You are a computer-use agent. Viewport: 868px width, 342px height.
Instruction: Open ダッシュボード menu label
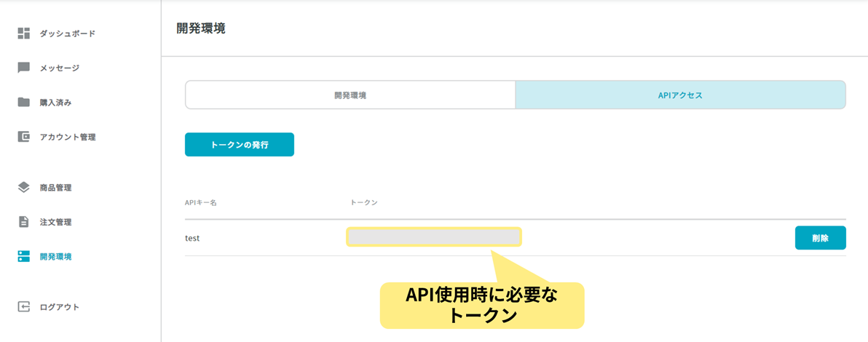(68, 33)
